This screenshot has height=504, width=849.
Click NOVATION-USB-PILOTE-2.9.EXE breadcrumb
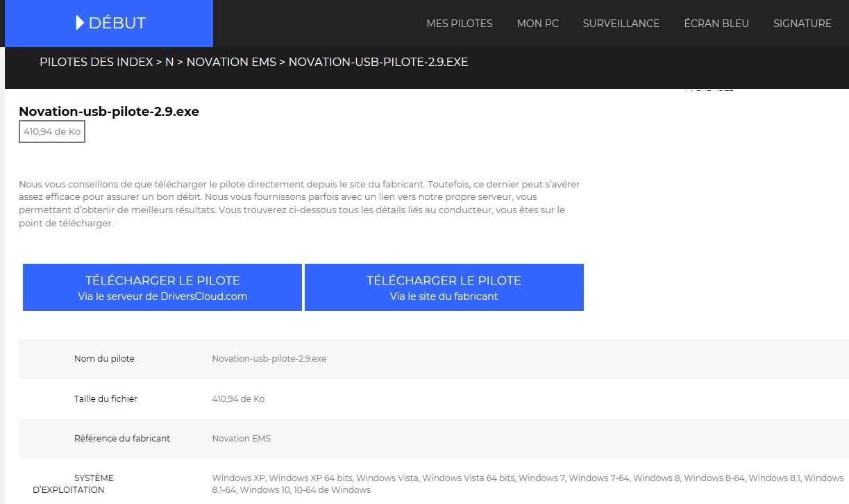(x=378, y=62)
